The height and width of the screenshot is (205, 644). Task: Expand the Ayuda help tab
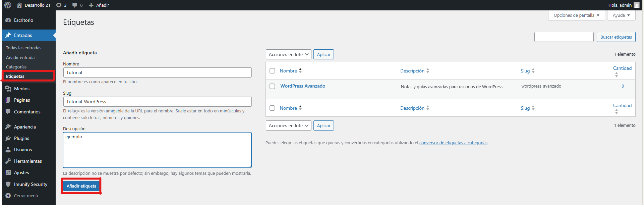(x=621, y=15)
